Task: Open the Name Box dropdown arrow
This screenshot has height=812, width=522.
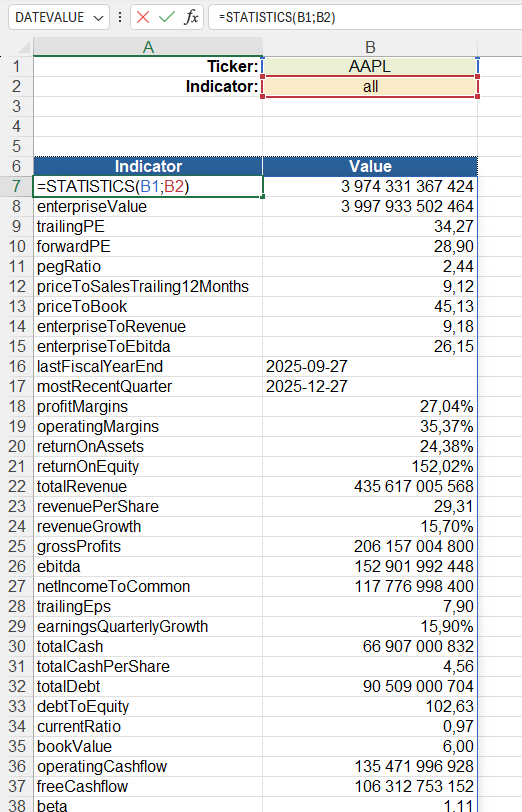Action: pyautogui.click(x=98, y=18)
